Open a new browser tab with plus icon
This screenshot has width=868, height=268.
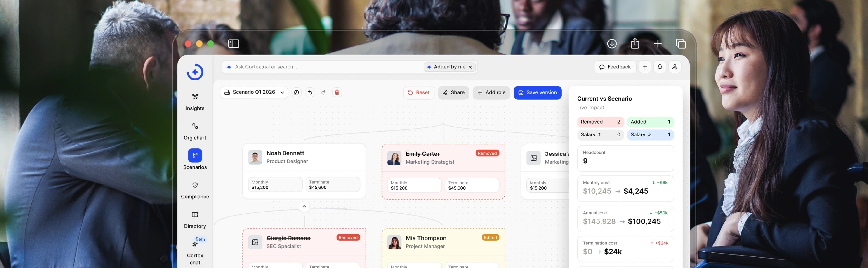point(658,44)
